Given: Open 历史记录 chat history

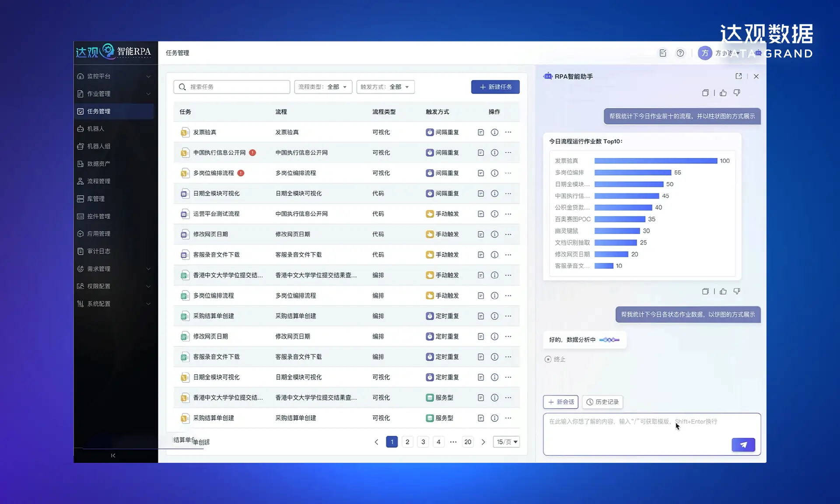Looking at the screenshot, I should 602,402.
